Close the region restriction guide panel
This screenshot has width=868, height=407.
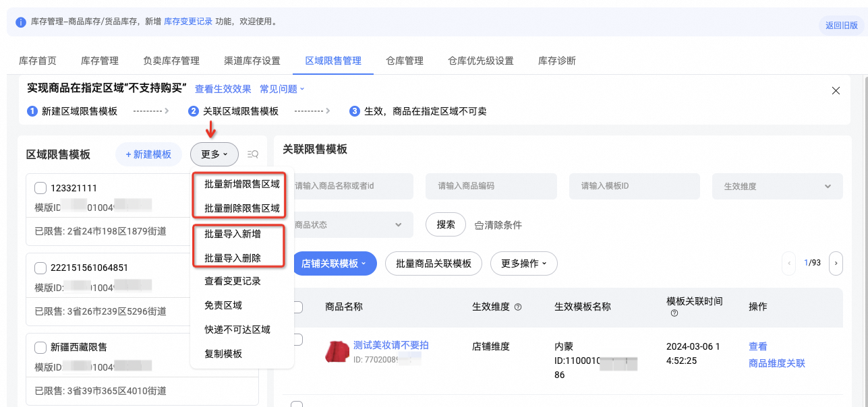[836, 90]
